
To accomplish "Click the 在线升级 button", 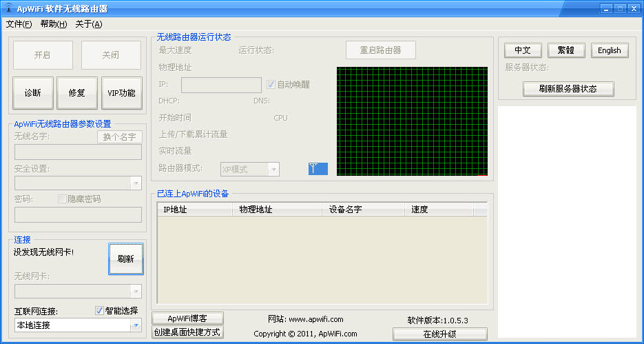I will (x=440, y=334).
